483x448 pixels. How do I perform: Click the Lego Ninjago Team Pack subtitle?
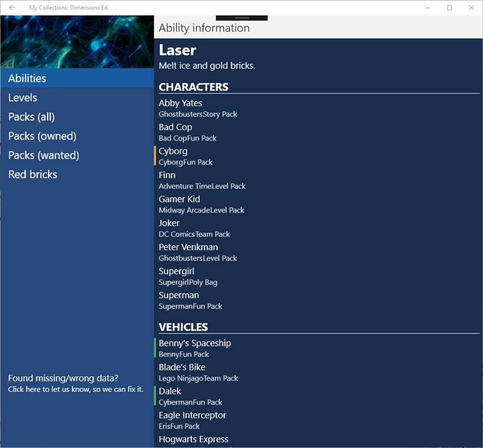pyautogui.click(x=198, y=378)
